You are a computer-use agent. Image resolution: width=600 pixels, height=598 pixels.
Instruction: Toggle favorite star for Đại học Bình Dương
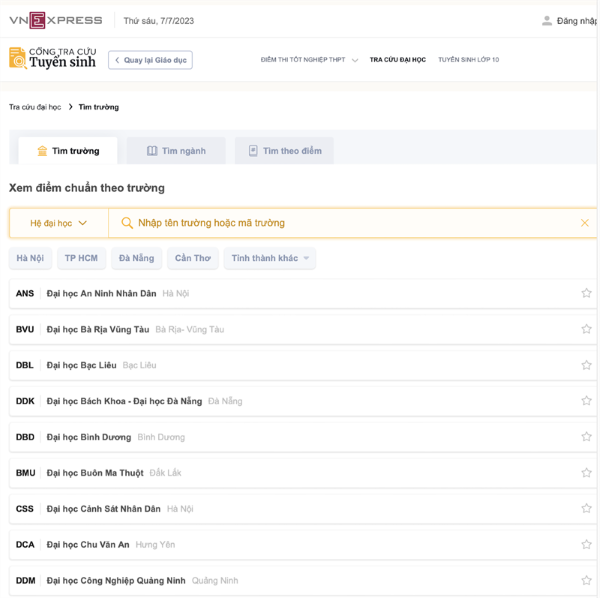click(x=586, y=437)
